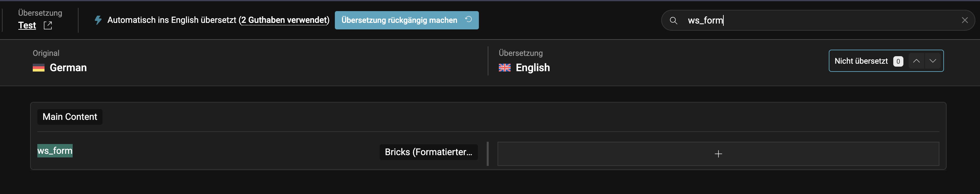
Task: Click the lightning bolt auto-translate icon
Action: (98, 20)
